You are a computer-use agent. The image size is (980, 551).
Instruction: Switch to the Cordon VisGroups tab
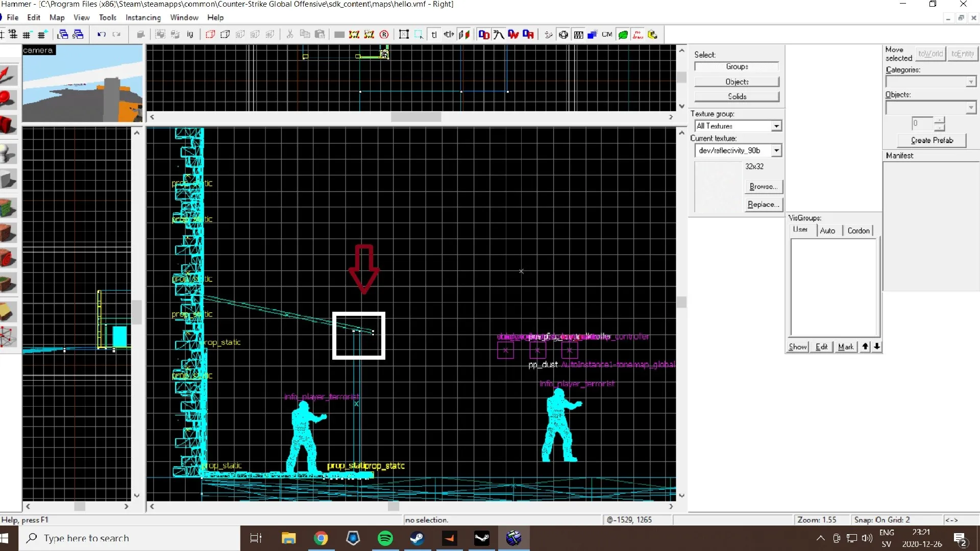[x=858, y=231]
